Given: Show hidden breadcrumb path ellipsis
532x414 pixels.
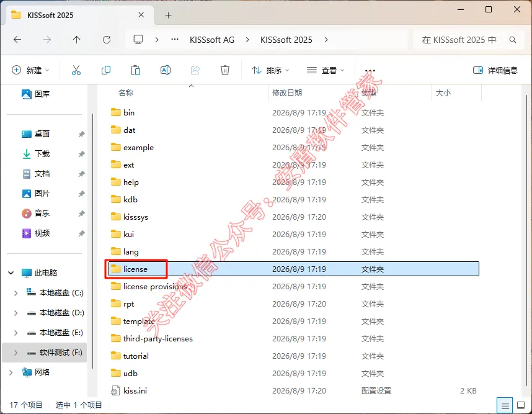Looking at the screenshot, I should tap(175, 39).
